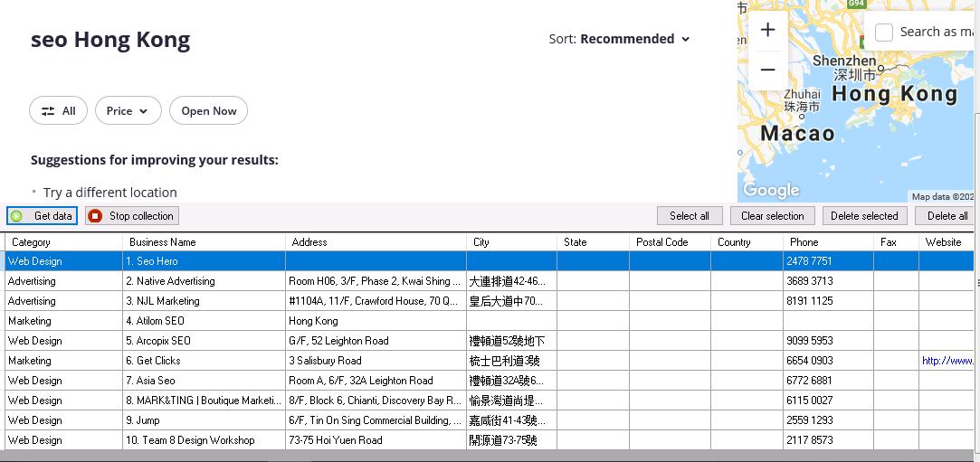
Task: Click phone number 9099 5953
Action: pyautogui.click(x=809, y=341)
